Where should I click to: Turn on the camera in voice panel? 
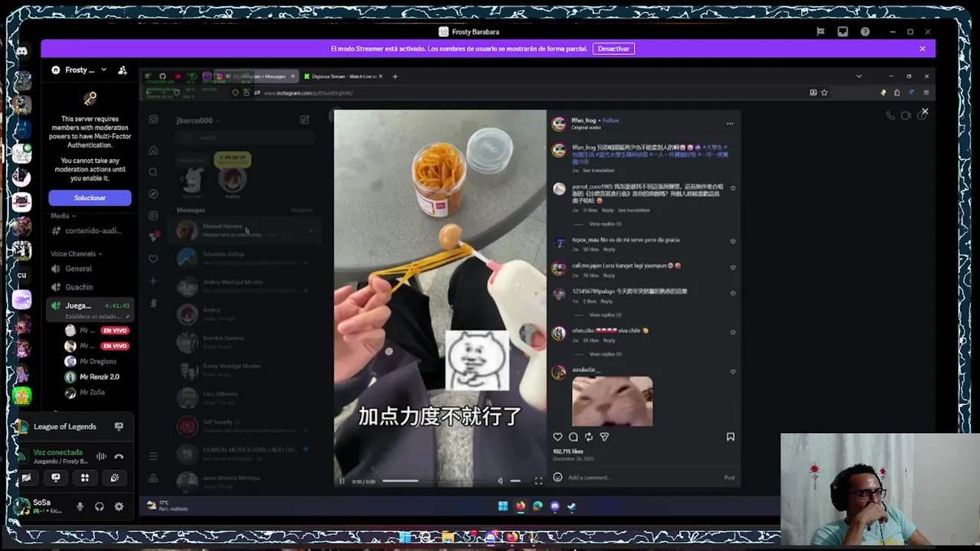tap(26, 478)
